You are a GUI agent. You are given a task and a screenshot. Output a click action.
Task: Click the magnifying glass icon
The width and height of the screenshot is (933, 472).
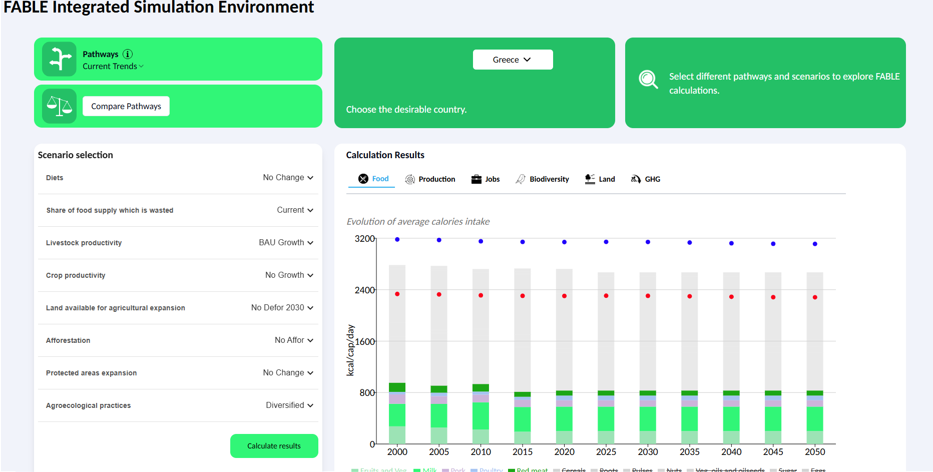click(x=648, y=80)
